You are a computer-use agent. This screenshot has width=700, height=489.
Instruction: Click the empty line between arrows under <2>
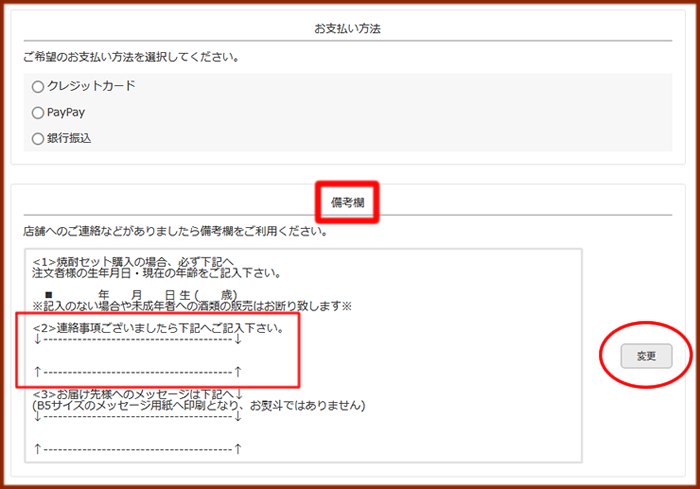coord(138,356)
